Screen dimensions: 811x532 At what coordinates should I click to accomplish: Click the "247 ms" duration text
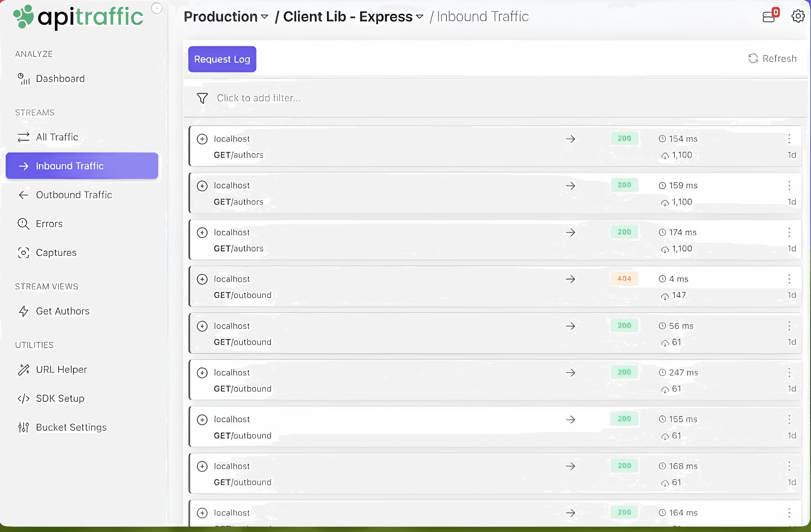[683, 373]
